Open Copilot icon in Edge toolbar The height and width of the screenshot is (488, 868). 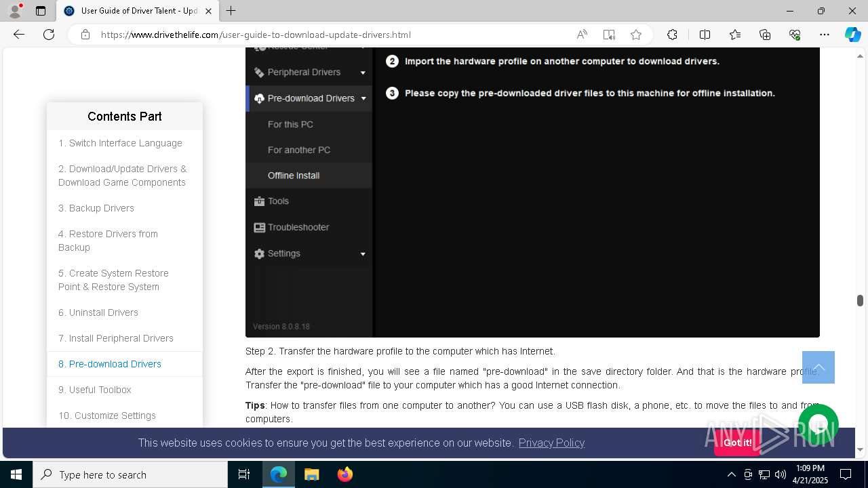coord(852,35)
